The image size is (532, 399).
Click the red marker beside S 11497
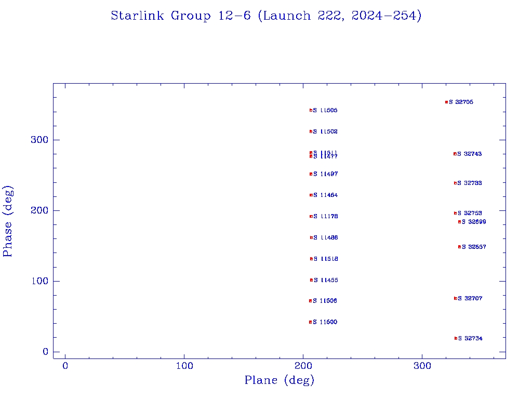click(311, 174)
